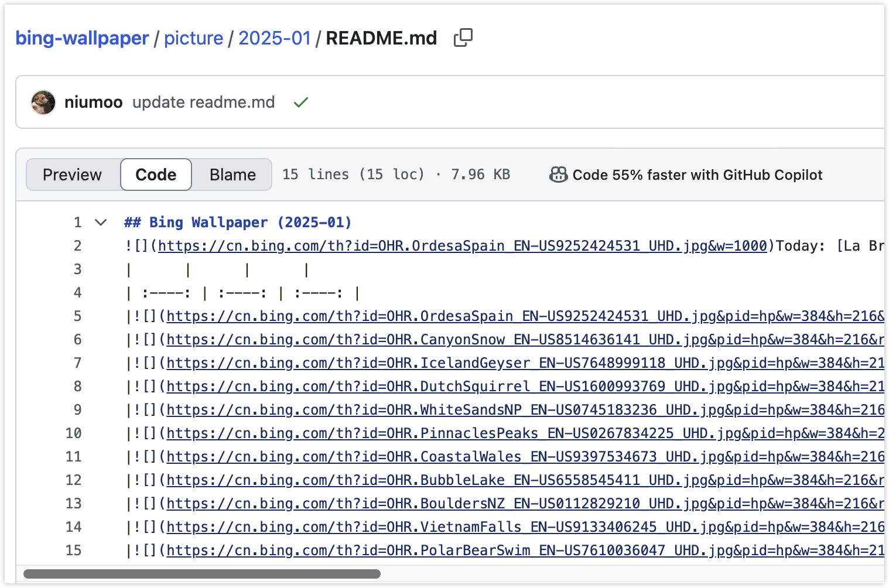This screenshot has width=889, height=588.
Task: Open the BubbleLake image URL
Action: pyautogui.click(x=525, y=480)
